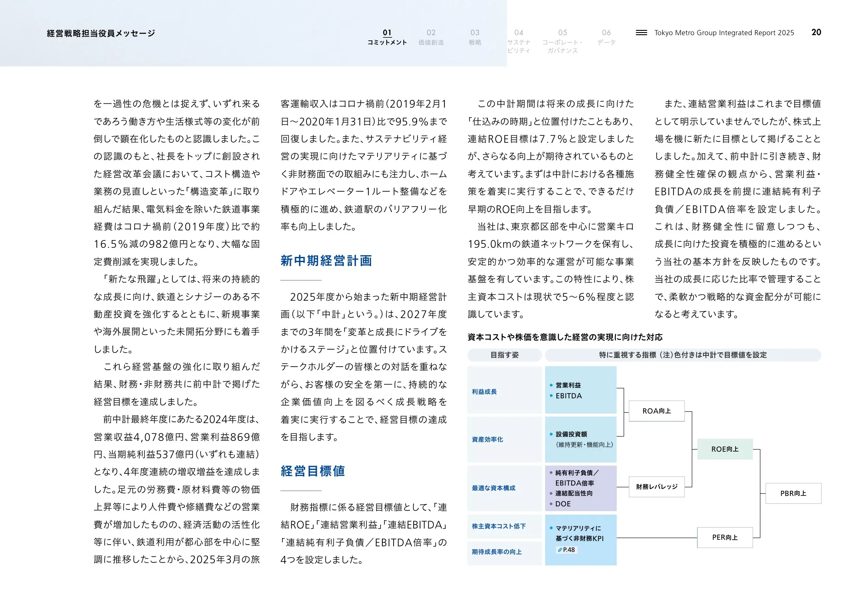Click the 連結配当性向 indicator
Image resolution: width=868 pixels, height=614 pixels.
(571, 493)
